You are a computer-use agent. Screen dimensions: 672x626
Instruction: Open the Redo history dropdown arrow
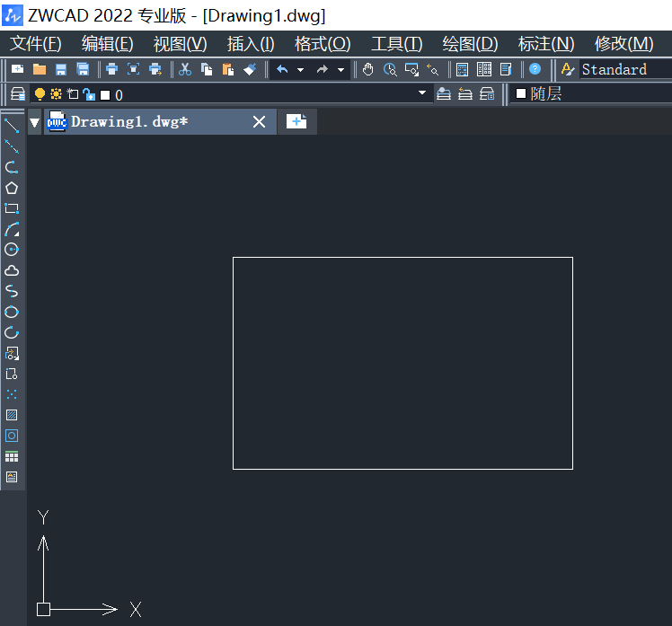pos(340,69)
